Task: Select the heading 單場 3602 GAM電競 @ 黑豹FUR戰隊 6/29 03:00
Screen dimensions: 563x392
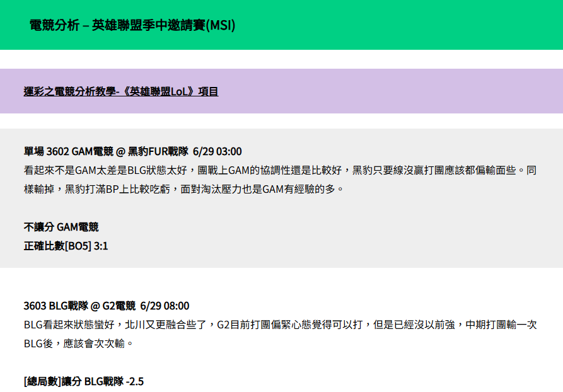Action: (132, 151)
